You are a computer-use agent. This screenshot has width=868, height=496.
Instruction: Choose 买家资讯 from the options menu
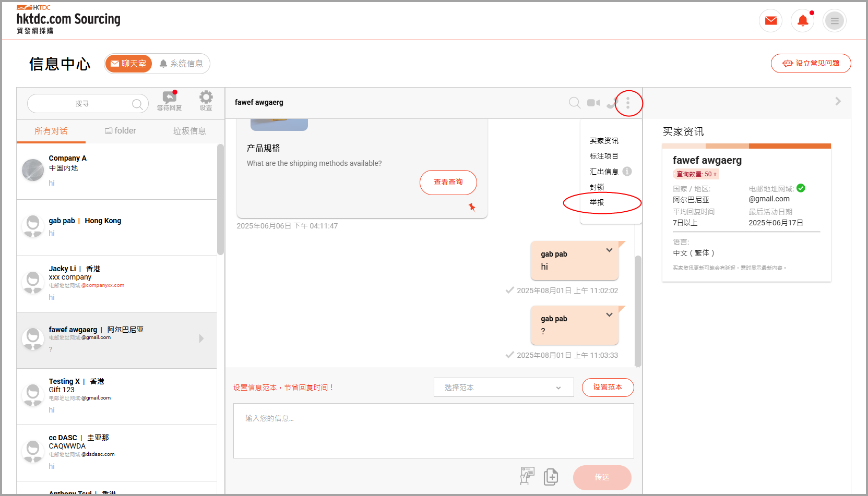(604, 141)
